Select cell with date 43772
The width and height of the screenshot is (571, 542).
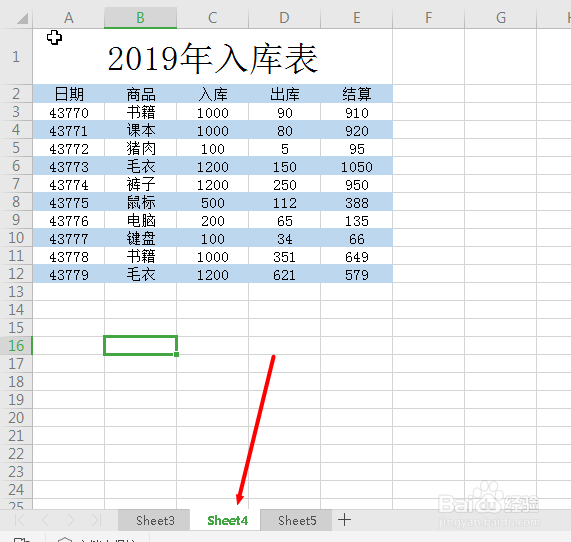tap(68, 148)
